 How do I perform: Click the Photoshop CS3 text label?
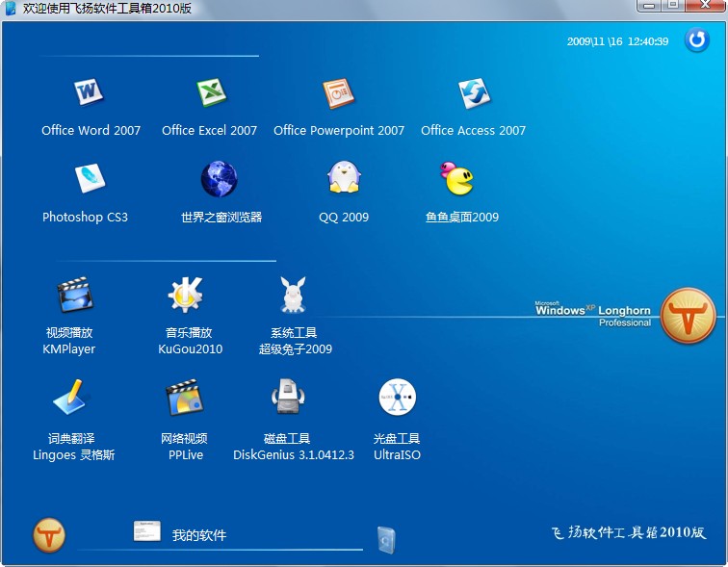pos(85,218)
